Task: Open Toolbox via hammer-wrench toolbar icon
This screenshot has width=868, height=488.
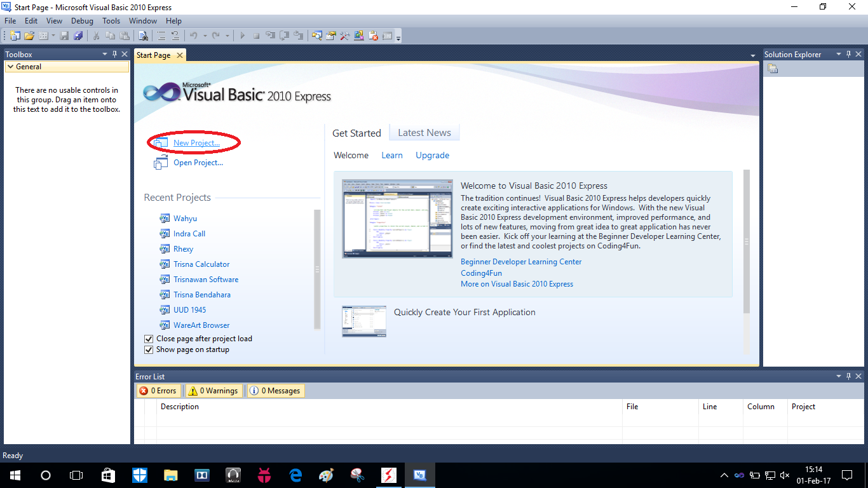Action: (x=345, y=36)
